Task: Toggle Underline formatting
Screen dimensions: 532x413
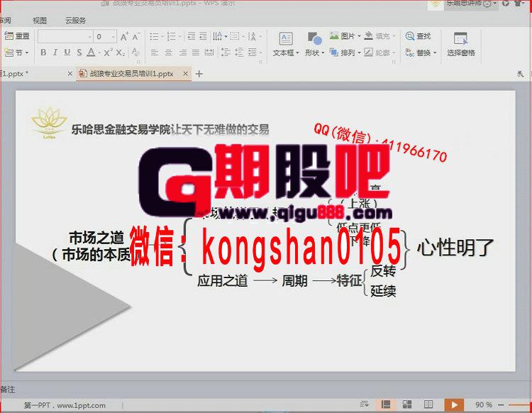Action: [67, 53]
